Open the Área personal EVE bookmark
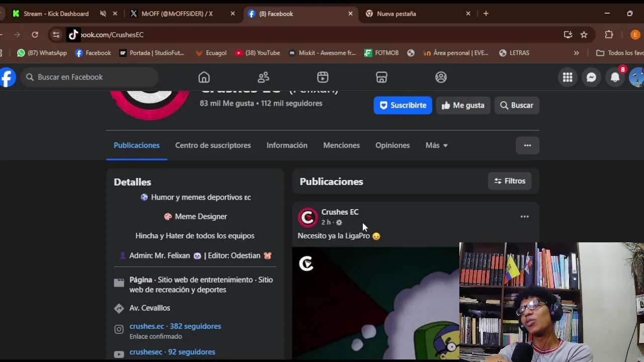The height and width of the screenshot is (362, 644). [x=456, y=53]
